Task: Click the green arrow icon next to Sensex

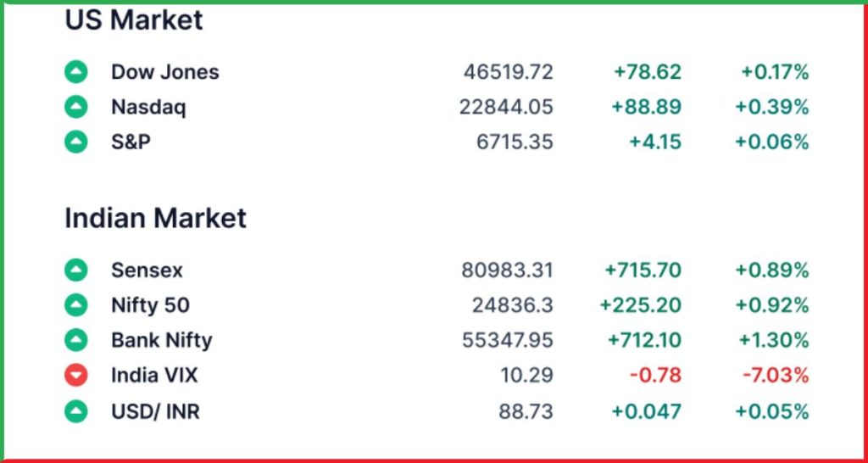Action: (76, 271)
